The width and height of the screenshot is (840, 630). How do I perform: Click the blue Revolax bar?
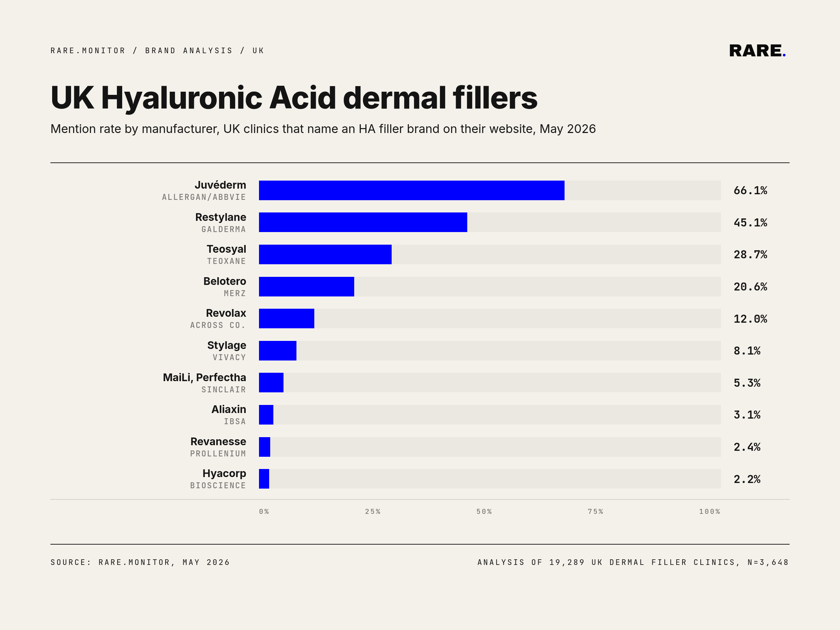coord(287,318)
